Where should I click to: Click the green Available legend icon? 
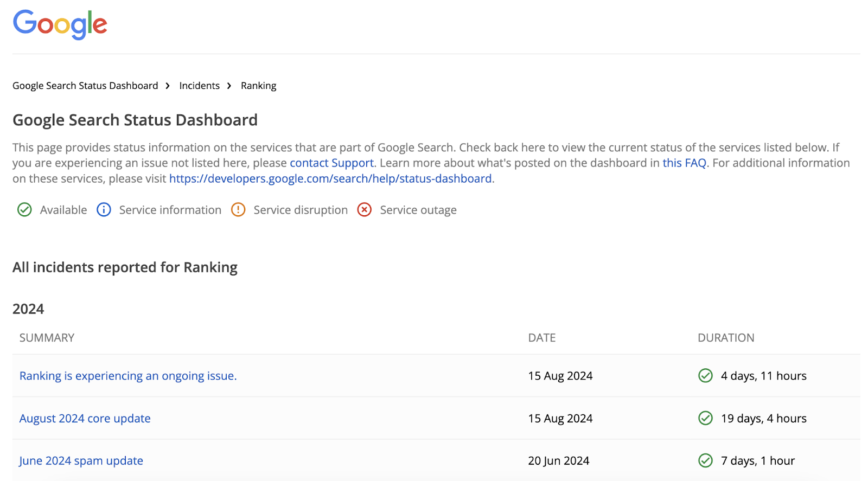coord(24,210)
